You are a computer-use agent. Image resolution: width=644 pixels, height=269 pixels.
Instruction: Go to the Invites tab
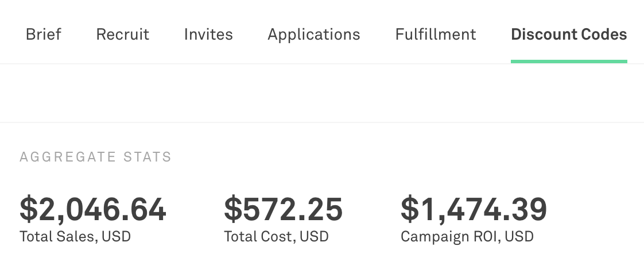click(x=208, y=34)
